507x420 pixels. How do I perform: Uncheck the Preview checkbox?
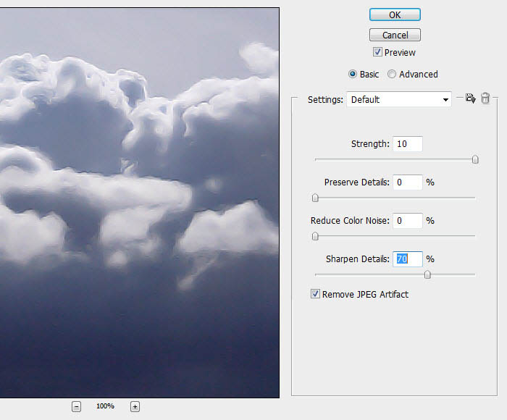point(377,52)
